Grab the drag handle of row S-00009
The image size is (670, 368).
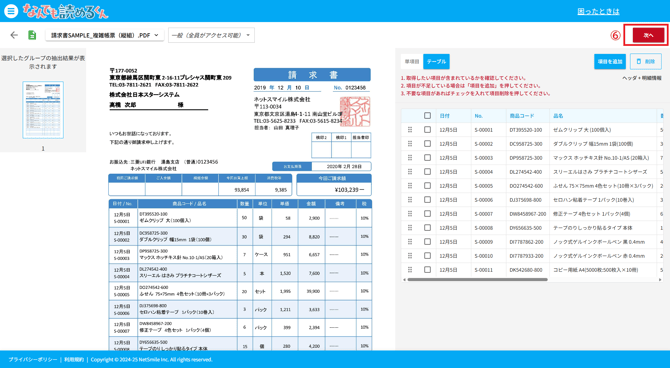pyautogui.click(x=410, y=241)
